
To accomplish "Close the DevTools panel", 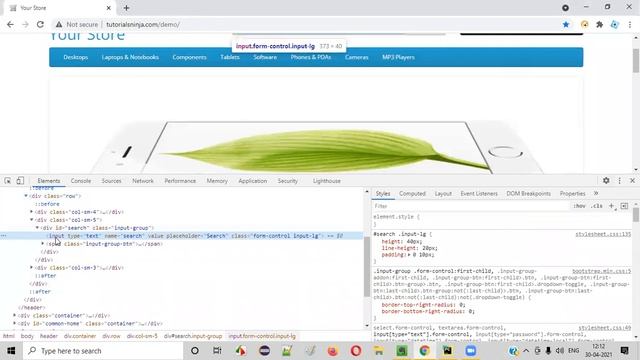I will point(632,180).
